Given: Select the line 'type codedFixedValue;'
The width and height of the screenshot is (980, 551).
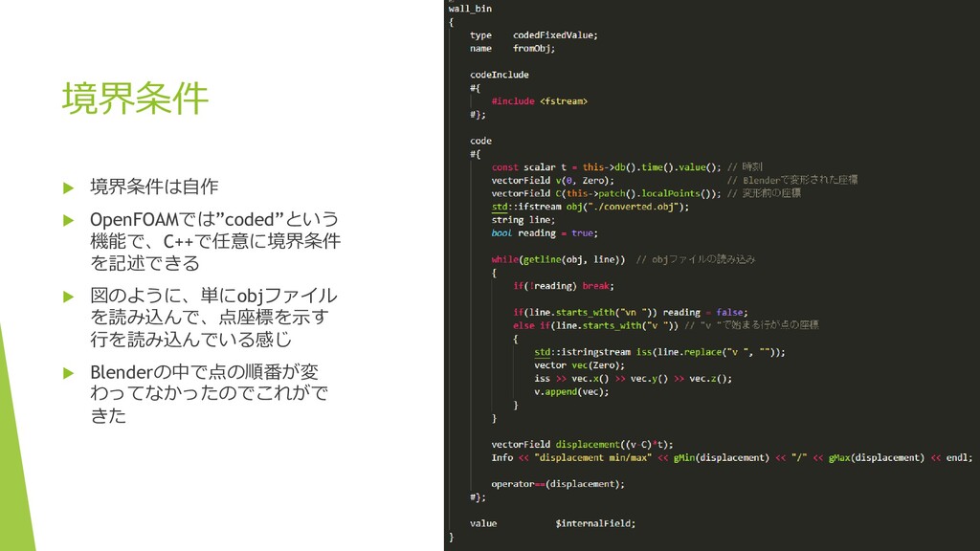Looking at the screenshot, I should (x=534, y=35).
